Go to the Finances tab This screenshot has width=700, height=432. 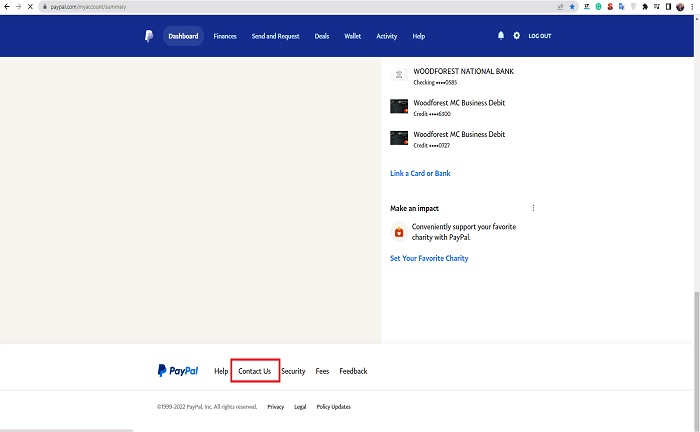pyautogui.click(x=225, y=36)
